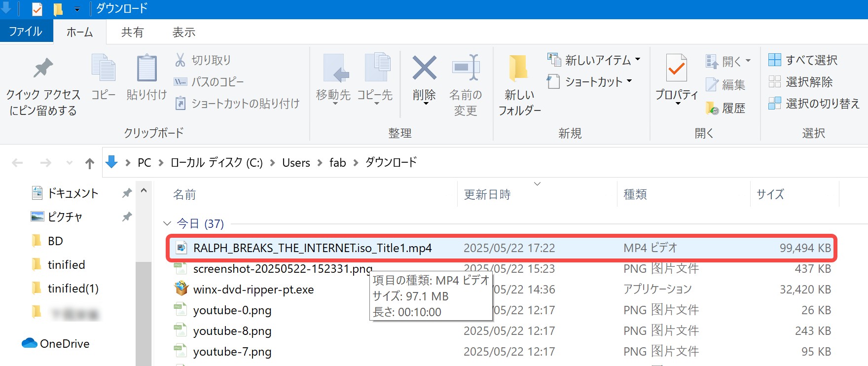Screen dimensions: 868x366
Task: Select the winx-dvd-ripper-pt.exe file icon
Action: coord(181,289)
